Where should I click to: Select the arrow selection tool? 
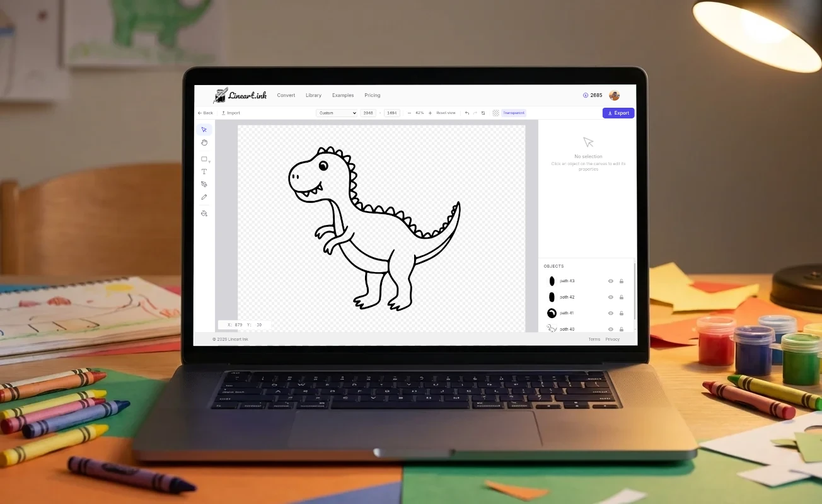pos(204,130)
